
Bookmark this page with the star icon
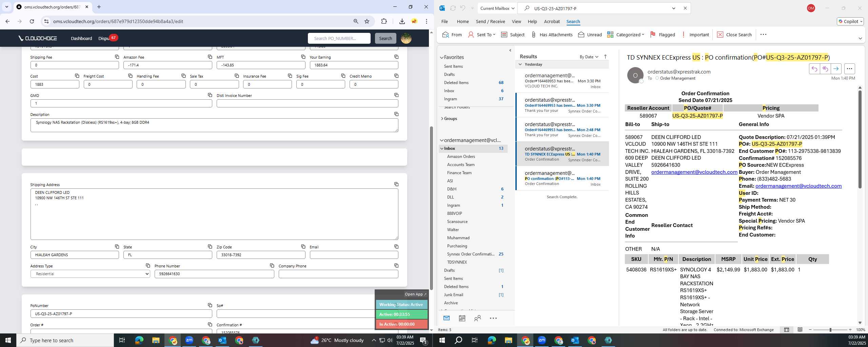click(x=367, y=21)
